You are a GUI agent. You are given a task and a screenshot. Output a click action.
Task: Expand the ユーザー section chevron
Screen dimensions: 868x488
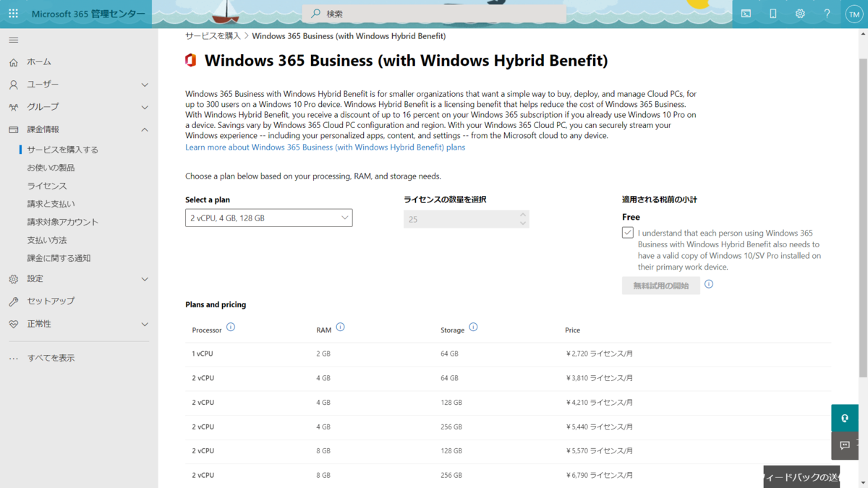coord(145,85)
